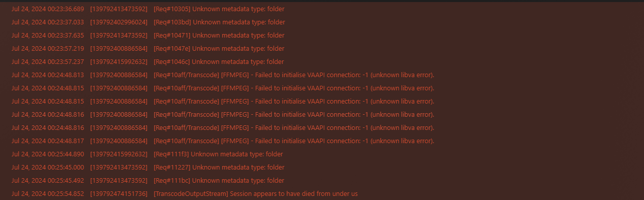Select the first log line stamped 00:24:48.815
The image size is (644, 200).
coord(322,88)
